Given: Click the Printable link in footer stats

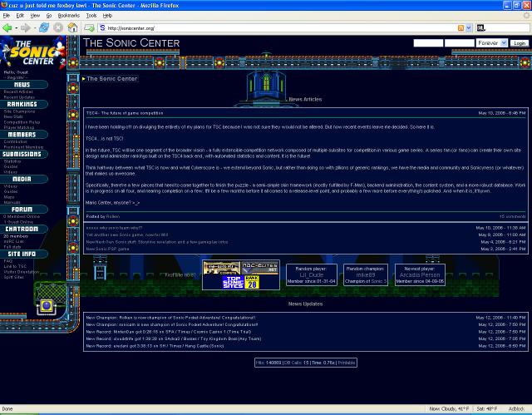Looking at the screenshot, I should coord(347,363).
